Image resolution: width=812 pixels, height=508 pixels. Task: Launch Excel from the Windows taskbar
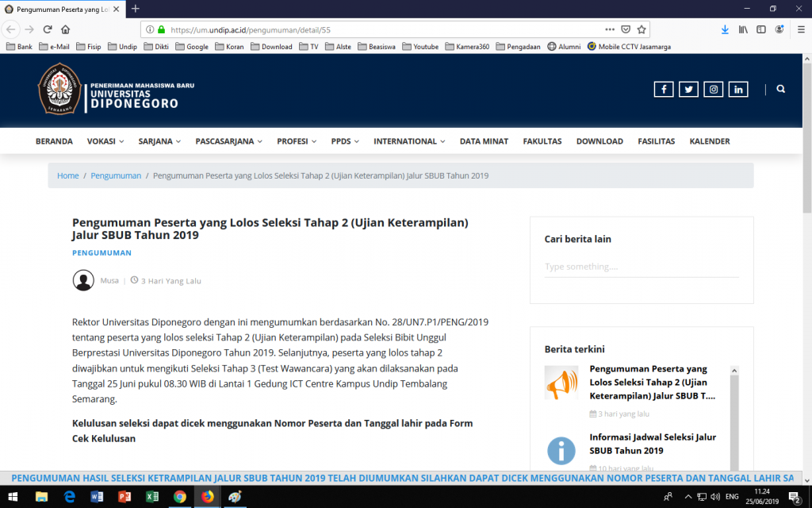point(151,497)
